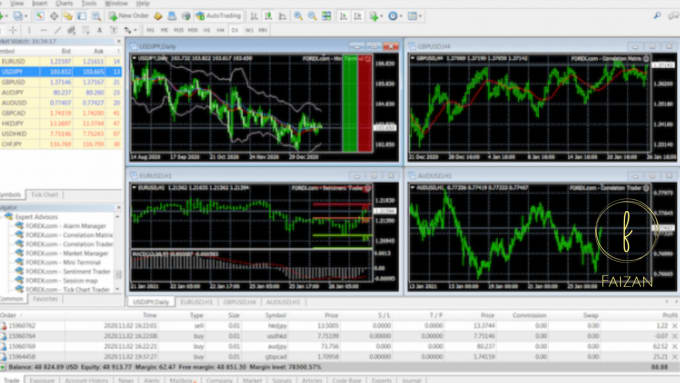Click the New Order toolbar button
The width and height of the screenshot is (680, 383).
click(x=128, y=16)
